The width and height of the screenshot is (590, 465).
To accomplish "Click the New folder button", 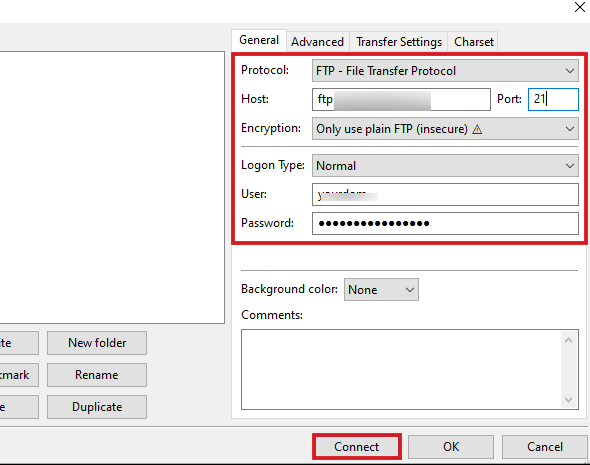I will [x=97, y=343].
